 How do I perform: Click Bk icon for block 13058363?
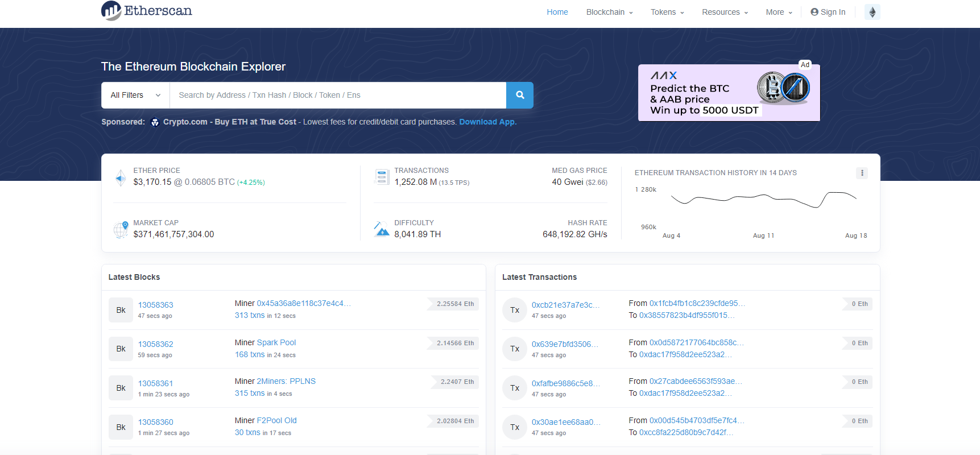click(x=121, y=310)
